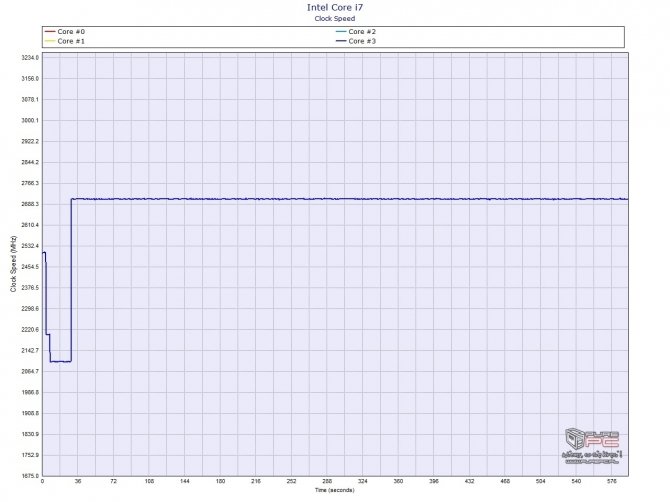Click the 2844.2 y-axis value
This screenshot has height=502, width=670.
30,162
